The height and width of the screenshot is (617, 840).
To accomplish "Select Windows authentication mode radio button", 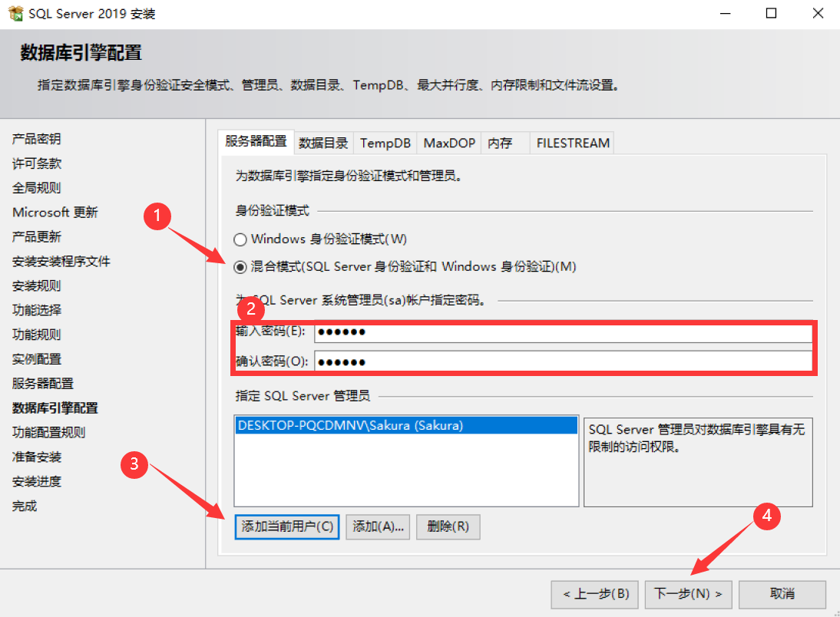I will click(240, 239).
